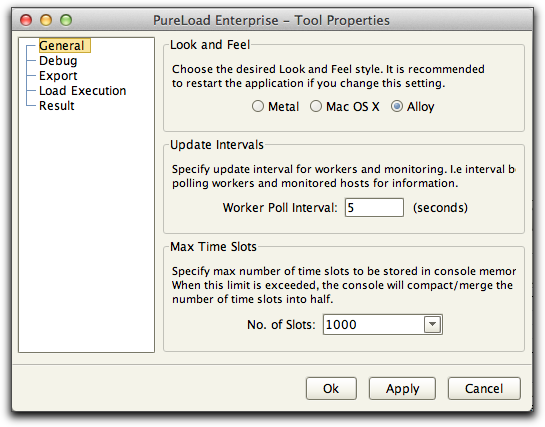Open the Debug properties category

click(x=58, y=61)
